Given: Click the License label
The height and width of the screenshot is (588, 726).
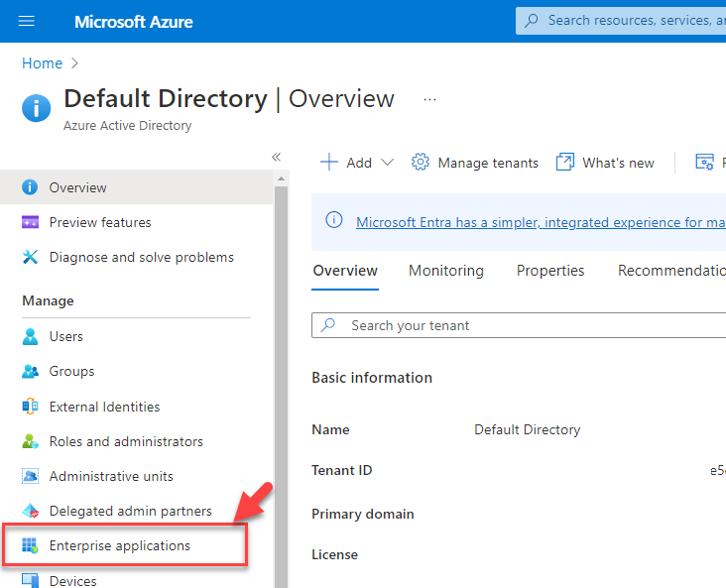Looking at the screenshot, I should (335, 554).
